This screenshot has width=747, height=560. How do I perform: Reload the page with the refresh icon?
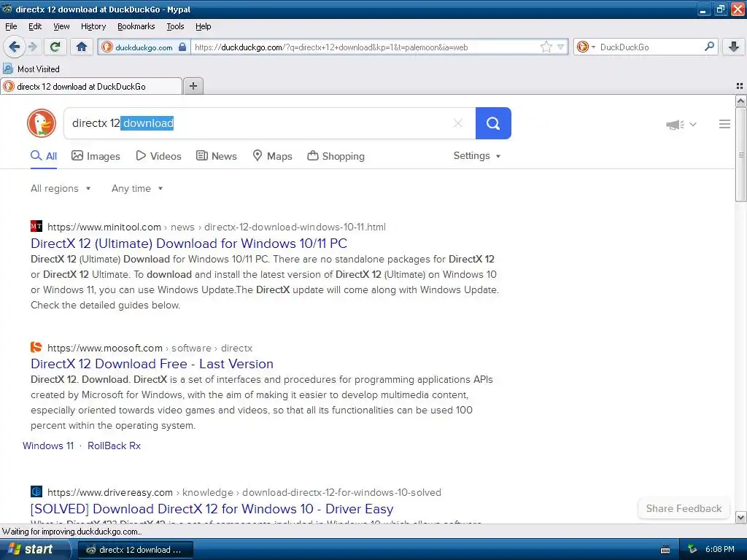click(x=55, y=47)
